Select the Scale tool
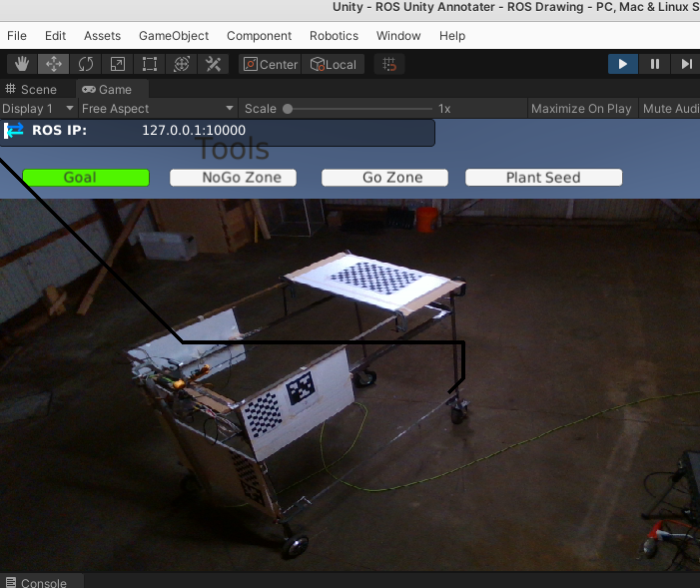The width and height of the screenshot is (700, 588). pyautogui.click(x=118, y=64)
